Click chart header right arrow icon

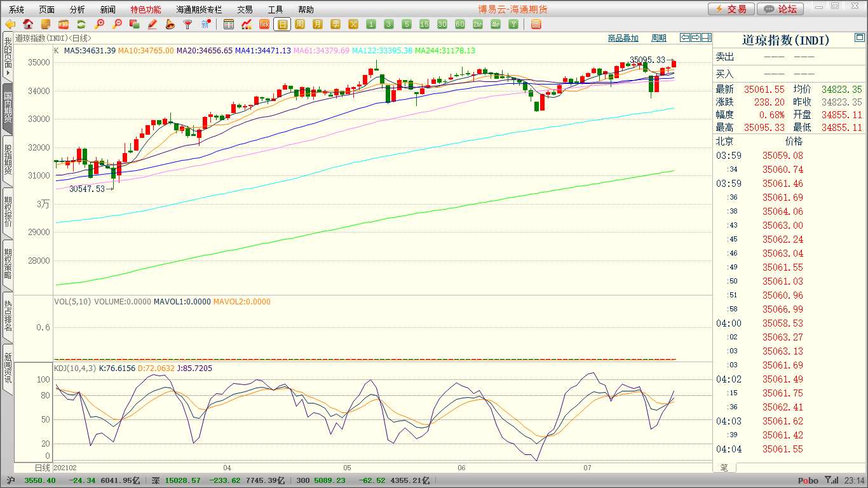[x=696, y=37]
